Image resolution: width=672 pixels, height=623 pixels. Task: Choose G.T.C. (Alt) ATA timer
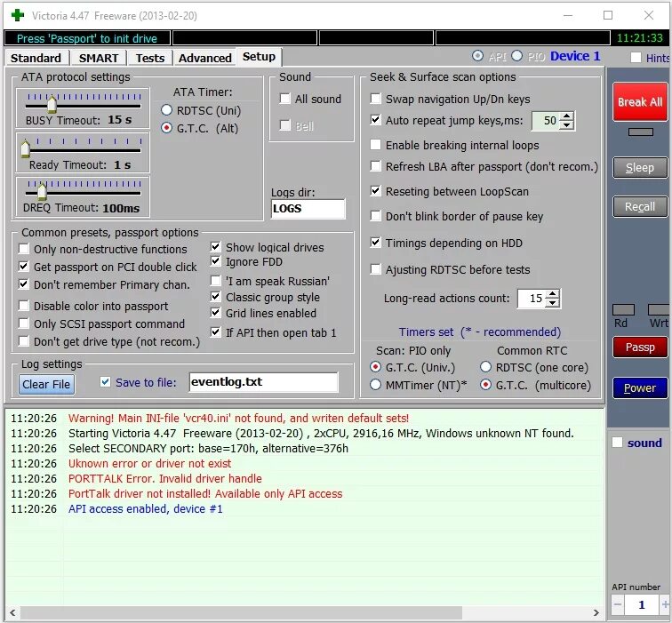pos(167,128)
